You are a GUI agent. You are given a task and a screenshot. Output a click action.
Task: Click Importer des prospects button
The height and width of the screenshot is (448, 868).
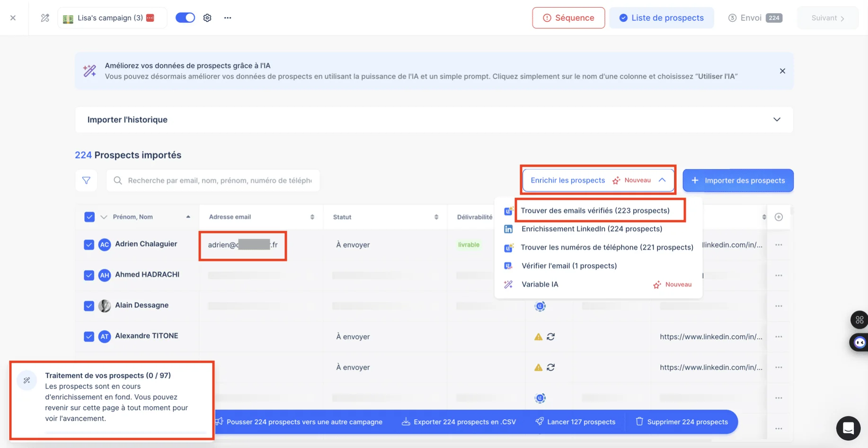738,180
